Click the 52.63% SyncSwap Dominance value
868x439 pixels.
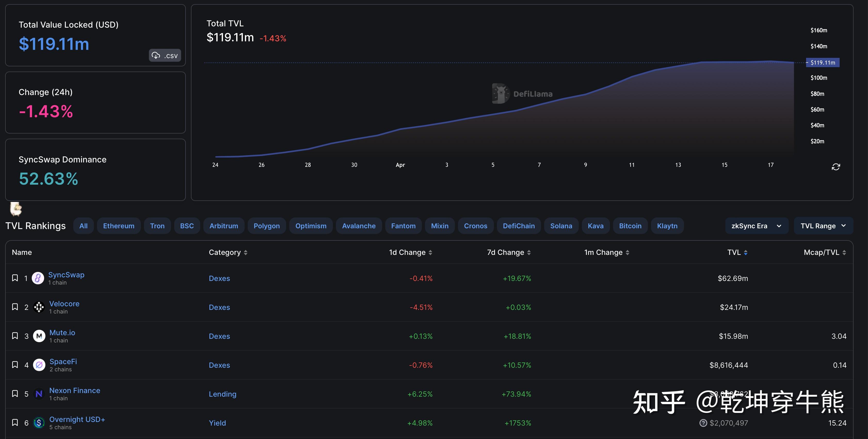(x=48, y=179)
